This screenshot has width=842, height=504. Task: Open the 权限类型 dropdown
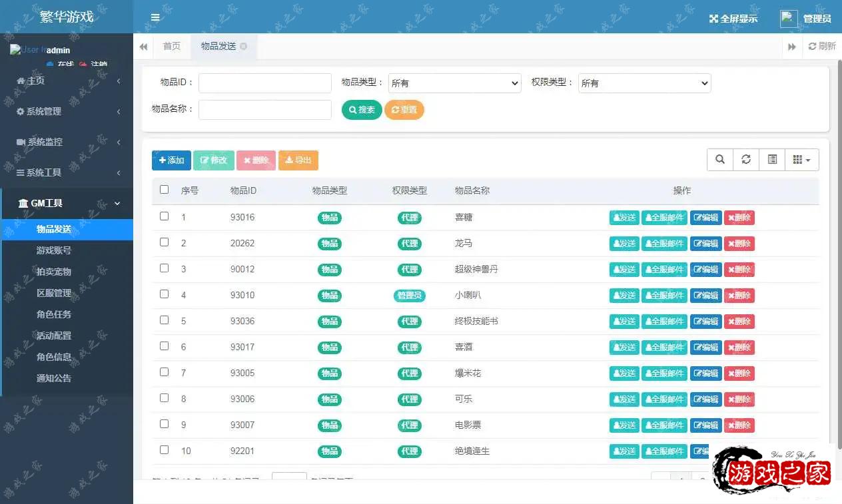pyautogui.click(x=644, y=83)
